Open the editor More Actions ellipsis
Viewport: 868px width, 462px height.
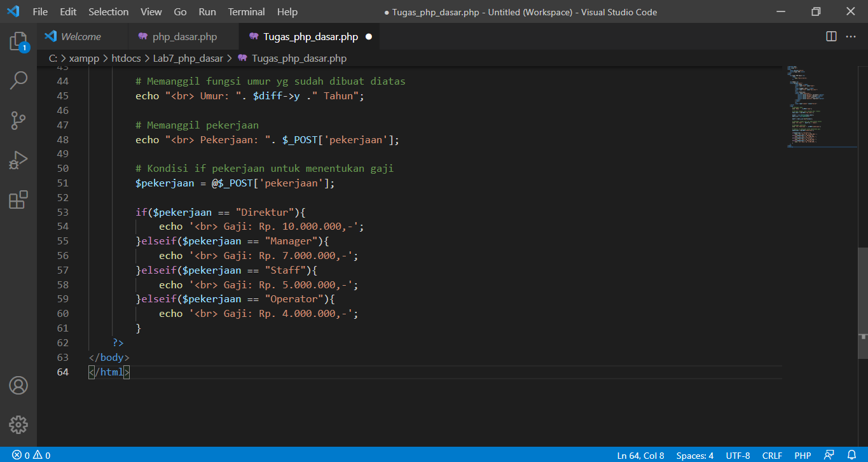(x=851, y=36)
